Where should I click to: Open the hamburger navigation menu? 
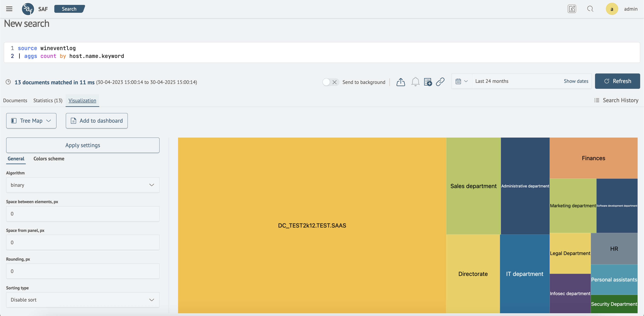click(x=9, y=9)
